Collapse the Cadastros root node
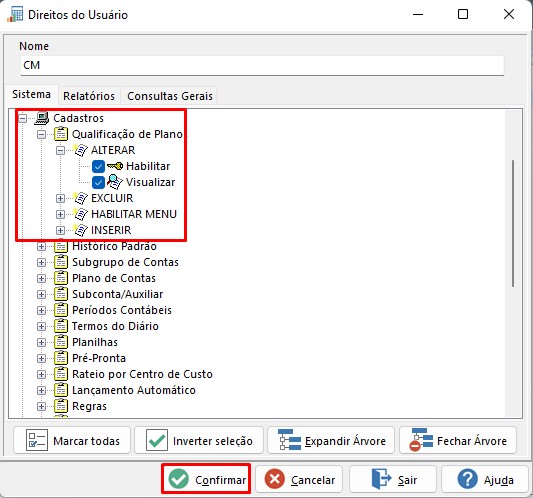 22,118
